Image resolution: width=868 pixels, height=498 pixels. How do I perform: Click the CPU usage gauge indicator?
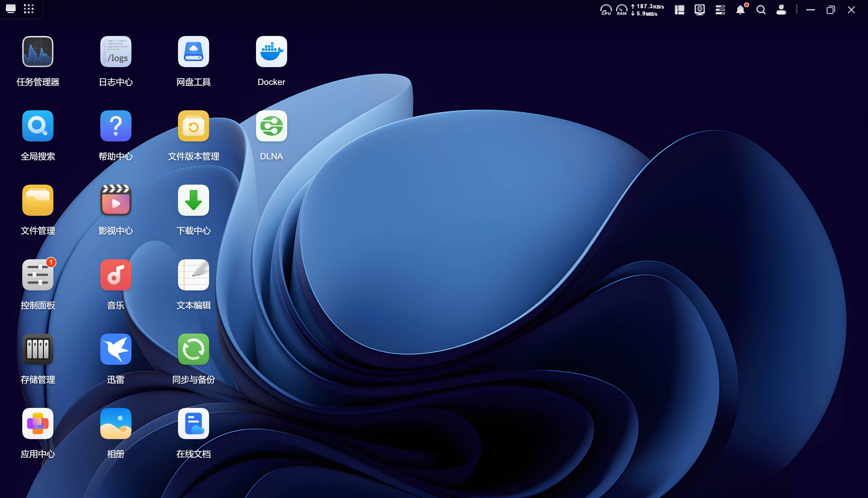tap(606, 10)
